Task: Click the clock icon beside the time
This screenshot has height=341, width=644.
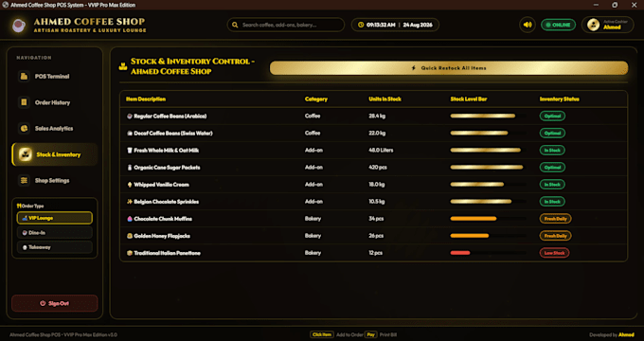Action: pyautogui.click(x=361, y=25)
